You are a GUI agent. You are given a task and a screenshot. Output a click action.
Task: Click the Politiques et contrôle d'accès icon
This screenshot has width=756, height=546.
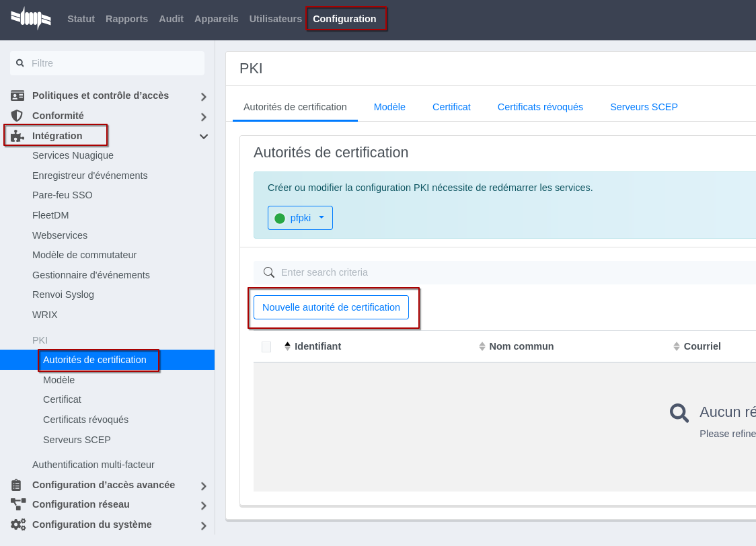pos(17,95)
